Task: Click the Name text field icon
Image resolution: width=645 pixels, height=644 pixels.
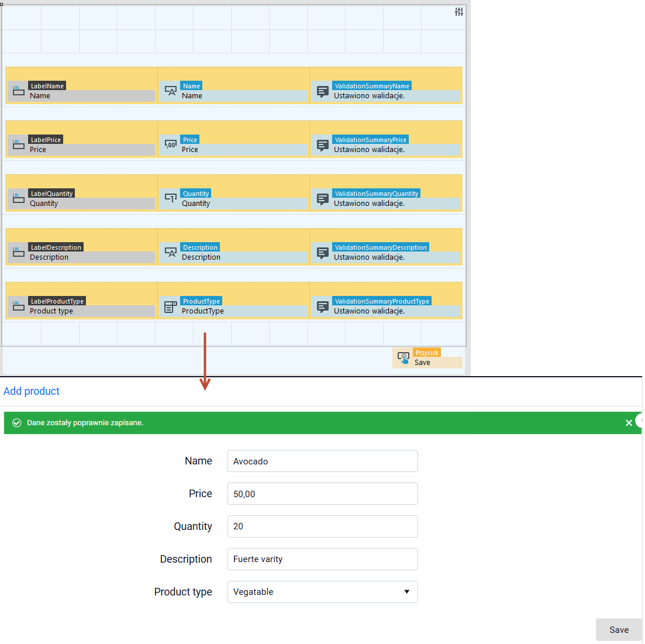Action: (x=170, y=91)
